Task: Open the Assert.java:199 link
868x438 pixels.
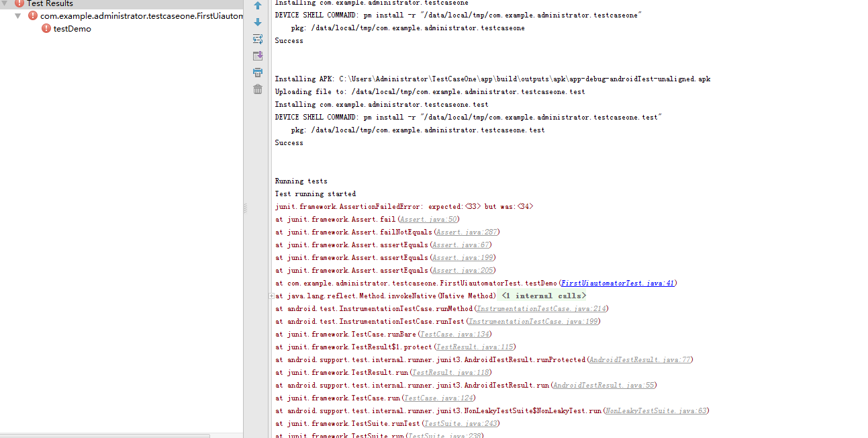Action: pyautogui.click(x=463, y=257)
